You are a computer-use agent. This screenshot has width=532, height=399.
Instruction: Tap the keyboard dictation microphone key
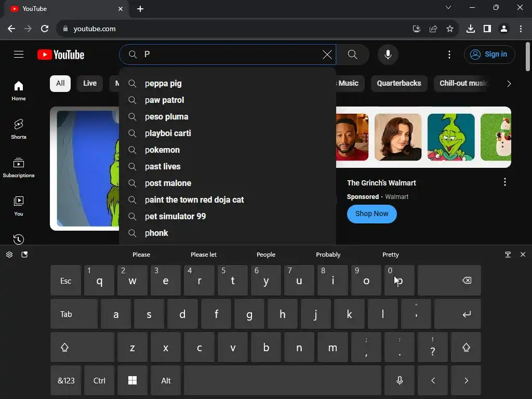click(x=400, y=380)
